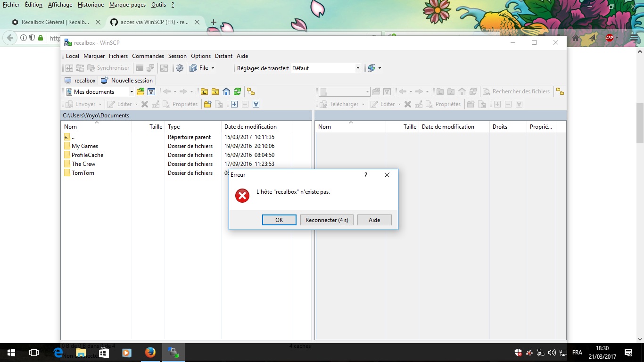Click the ? help icon in the Erreur title bar

[x=365, y=175]
